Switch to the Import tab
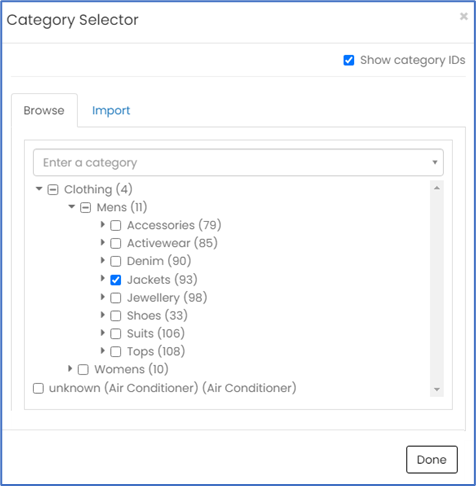 click(111, 110)
